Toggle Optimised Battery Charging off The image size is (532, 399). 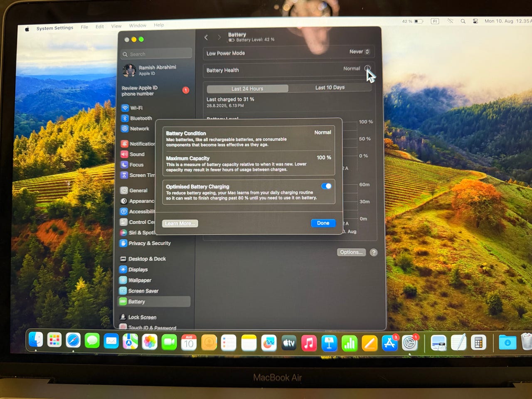pyautogui.click(x=326, y=186)
